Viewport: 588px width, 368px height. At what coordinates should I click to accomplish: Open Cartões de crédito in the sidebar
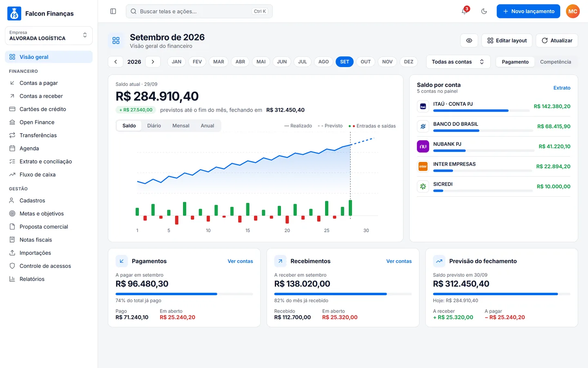tap(49, 109)
